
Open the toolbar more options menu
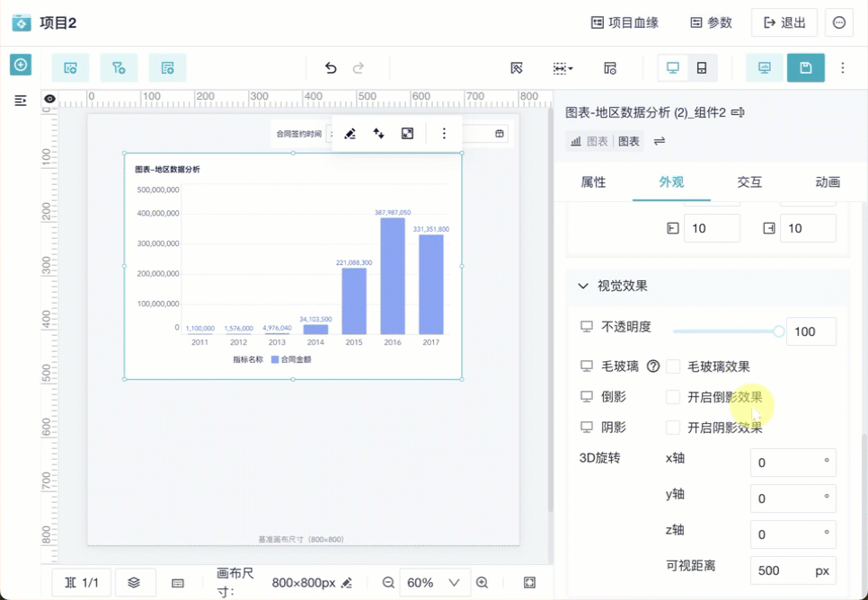point(843,67)
